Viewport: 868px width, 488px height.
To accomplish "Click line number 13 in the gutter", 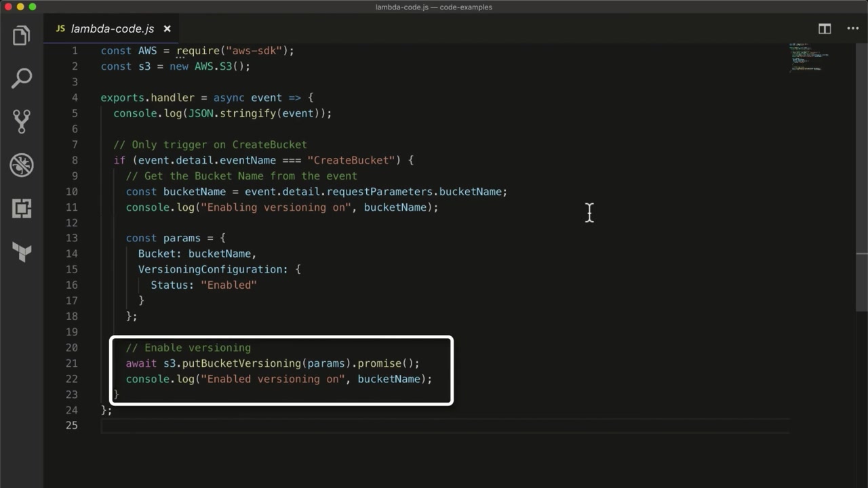I will (71, 239).
